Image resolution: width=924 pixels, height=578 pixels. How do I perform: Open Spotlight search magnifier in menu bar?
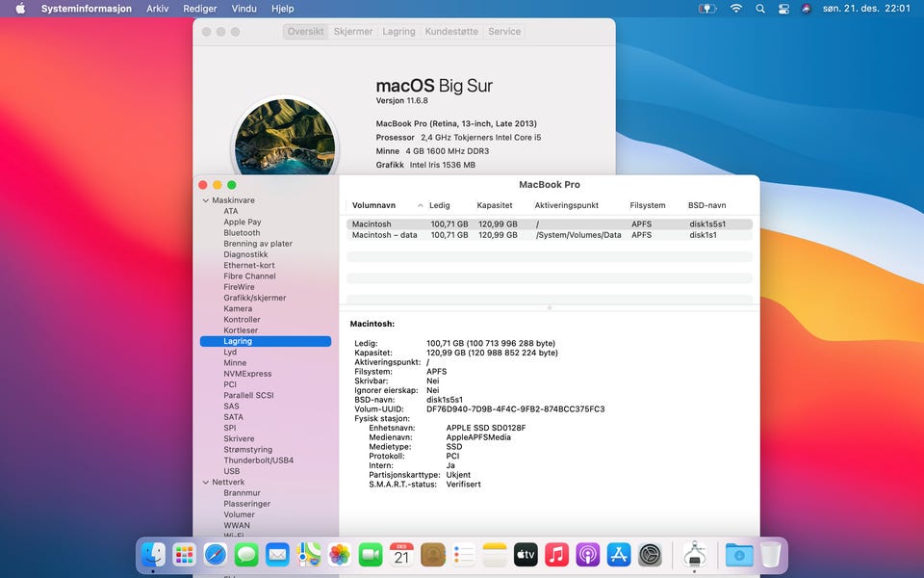760,9
